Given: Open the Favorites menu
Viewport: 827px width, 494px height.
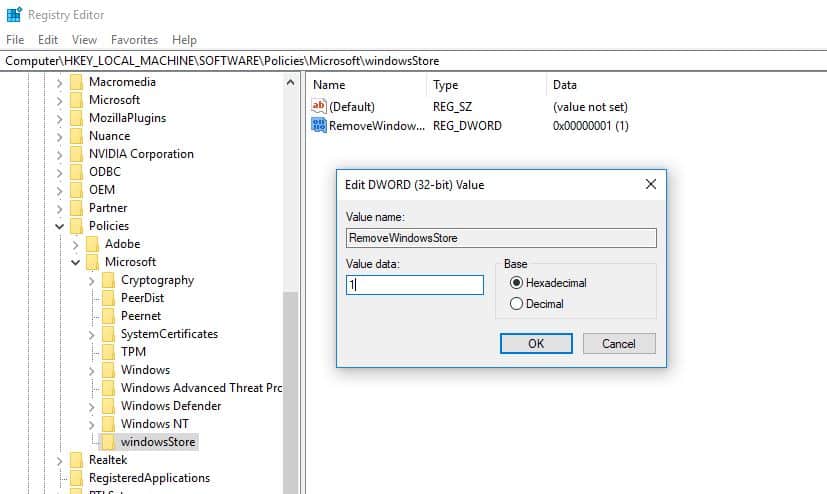Looking at the screenshot, I should [134, 40].
